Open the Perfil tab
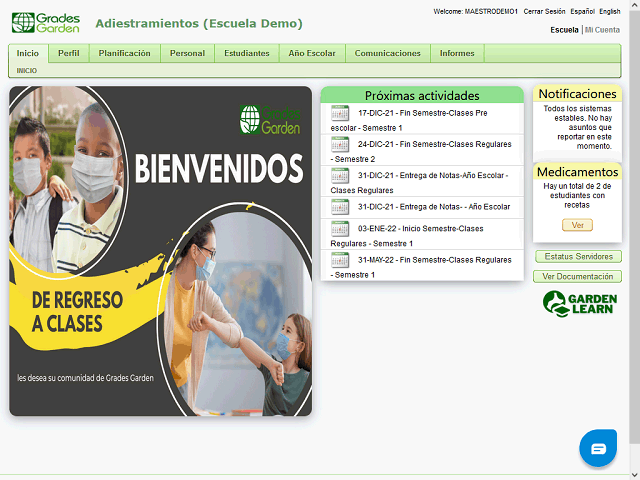Screen dimensions: 640x480 (x=69, y=53)
